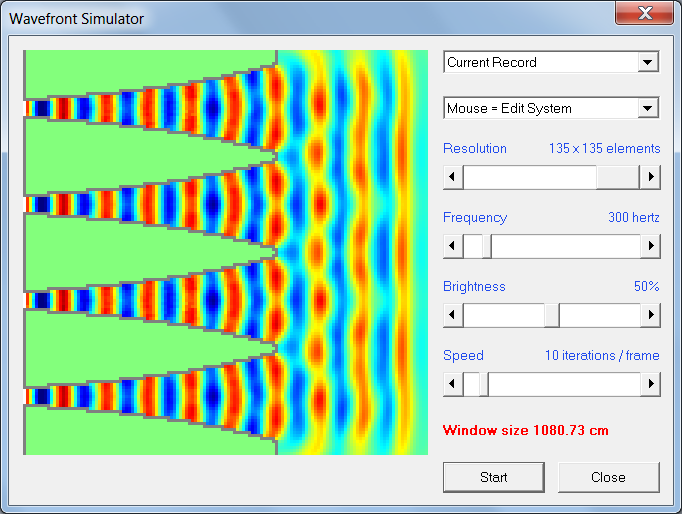
Task: Start the wavefront simulation
Action: 494,477
